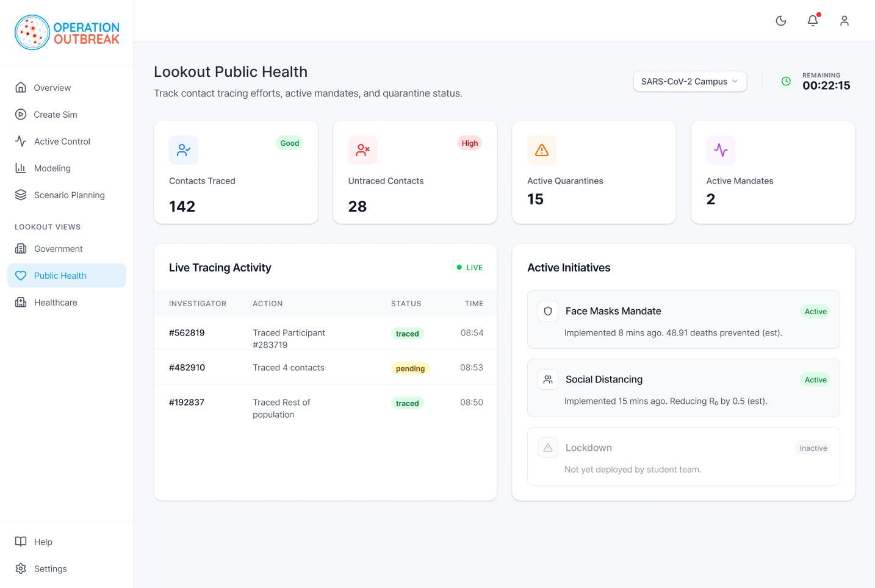This screenshot has width=875, height=588.
Task: Select Scenario Planning in sidebar
Action: (69, 195)
